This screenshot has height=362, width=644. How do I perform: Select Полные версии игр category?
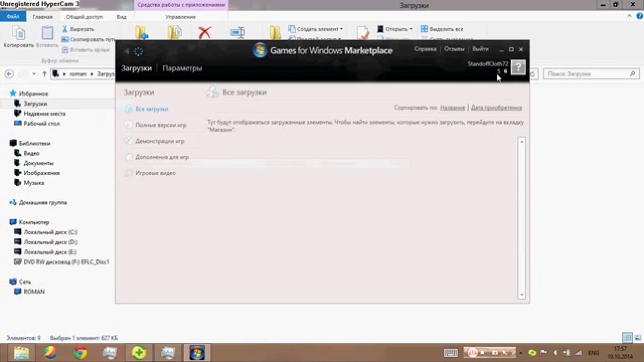click(160, 125)
